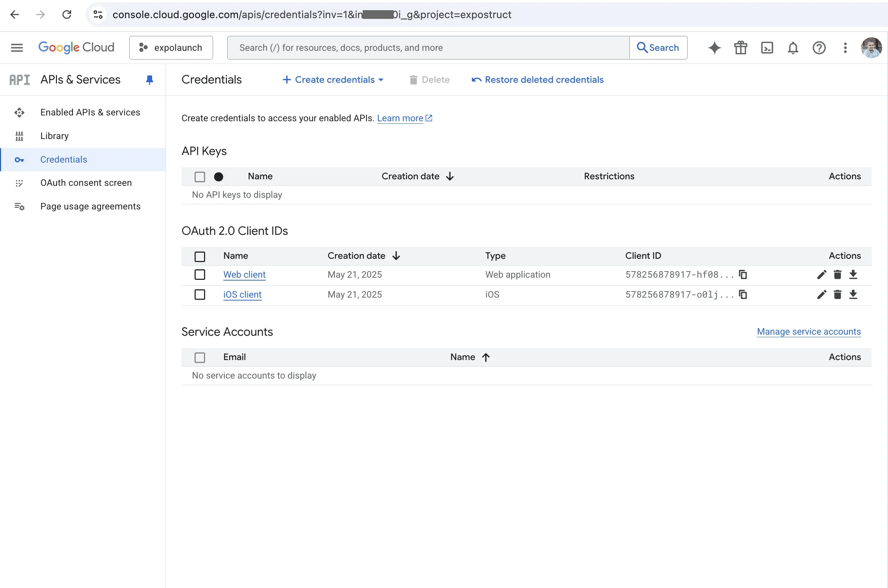Image resolution: width=888 pixels, height=588 pixels.
Task: Open OAuth consent screen
Action: click(83, 183)
